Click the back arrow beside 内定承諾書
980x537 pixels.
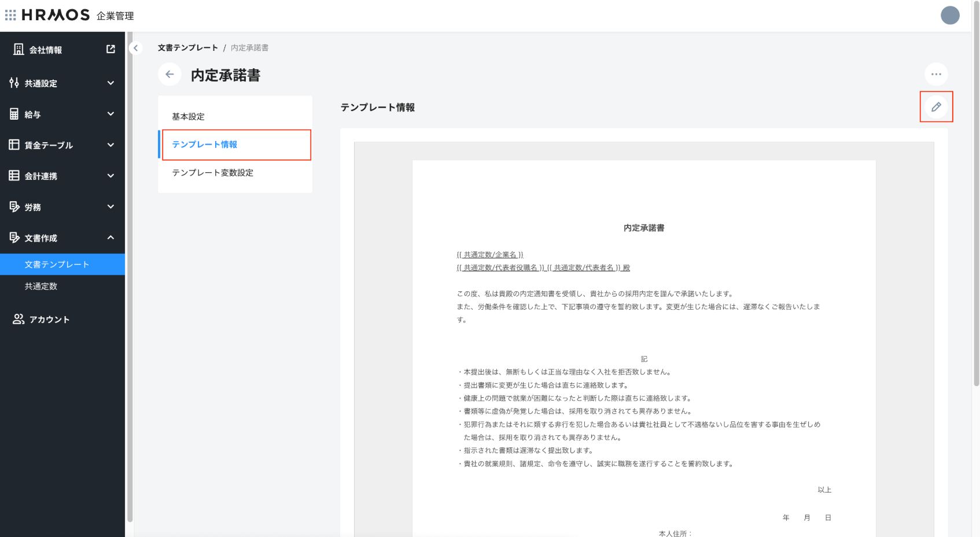(x=170, y=75)
